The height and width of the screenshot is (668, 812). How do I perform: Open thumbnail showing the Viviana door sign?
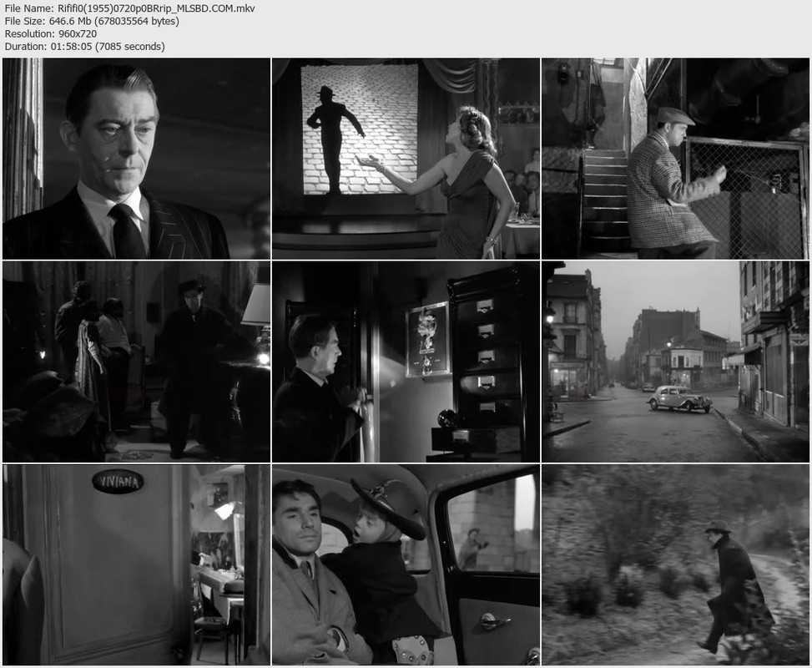[136, 564]
